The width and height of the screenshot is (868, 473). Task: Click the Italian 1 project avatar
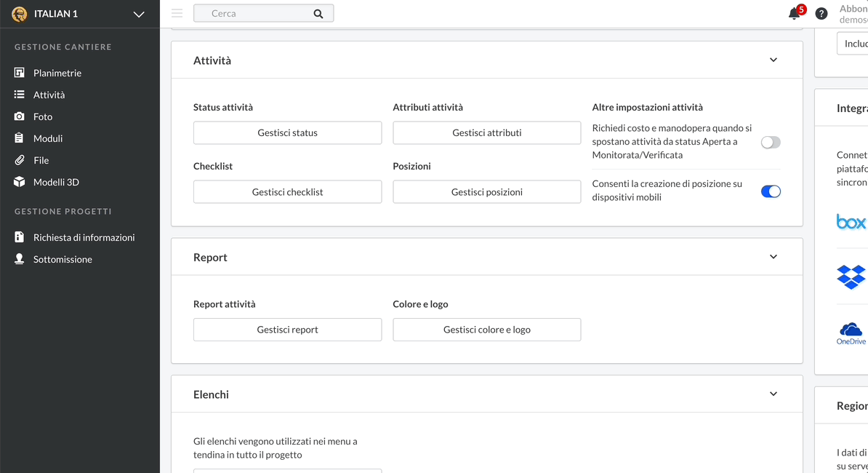pos(20,14)
